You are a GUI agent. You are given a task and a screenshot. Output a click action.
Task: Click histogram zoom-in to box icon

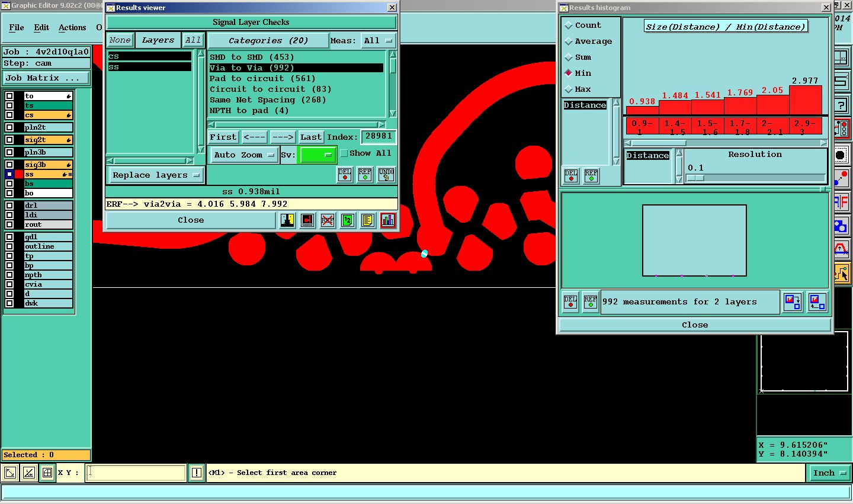(x=793, y=302)
